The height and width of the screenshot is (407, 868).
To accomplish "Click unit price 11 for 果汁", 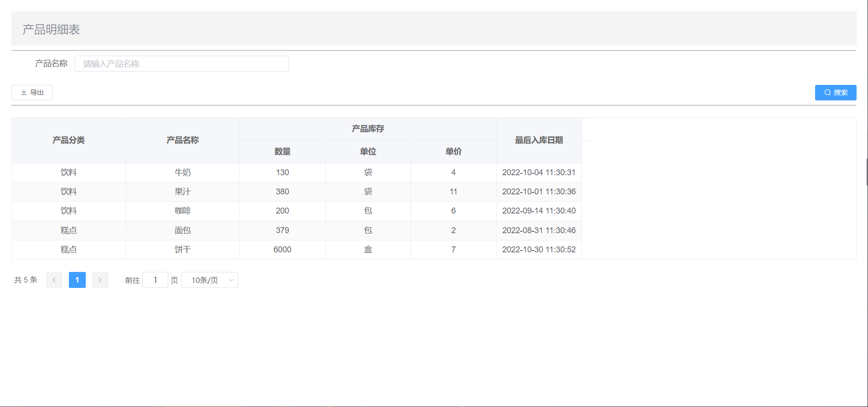I will 453,192.
